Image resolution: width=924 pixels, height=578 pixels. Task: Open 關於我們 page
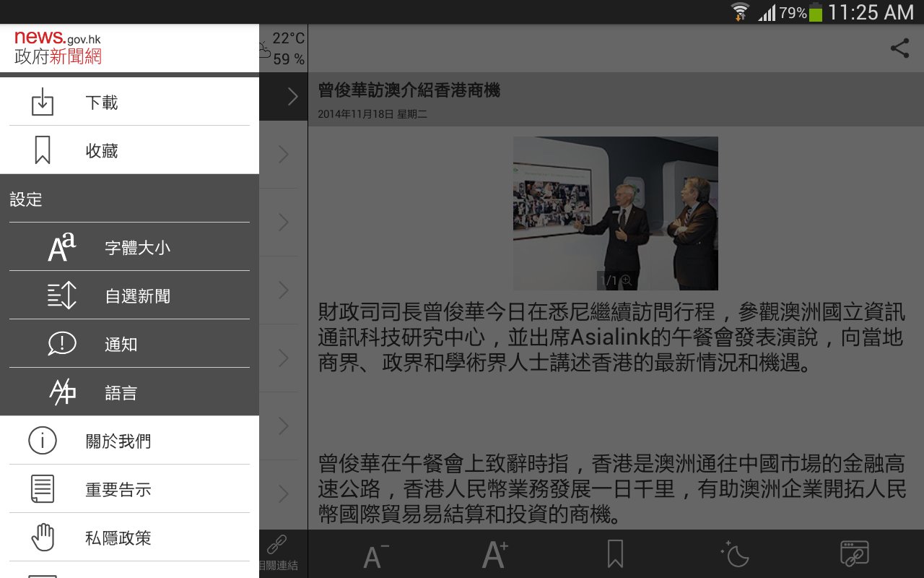129,441
